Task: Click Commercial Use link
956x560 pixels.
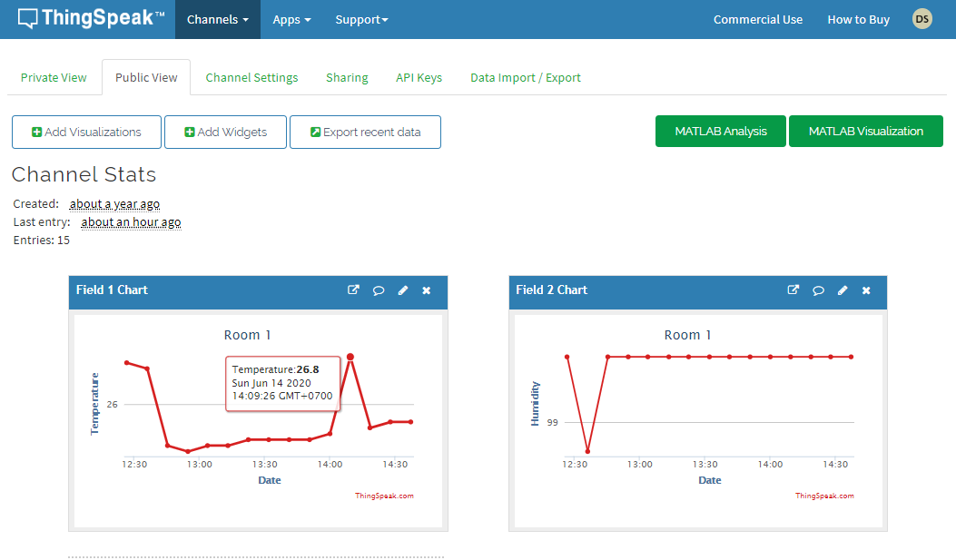Action: tap(758, 19)
